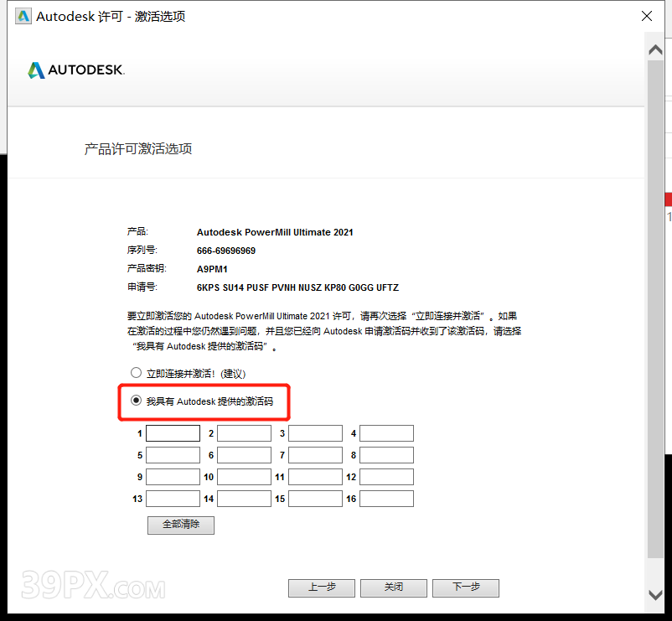
Task: Click activation code field 10
Action: pyautogui.click(x=245, y=477)
